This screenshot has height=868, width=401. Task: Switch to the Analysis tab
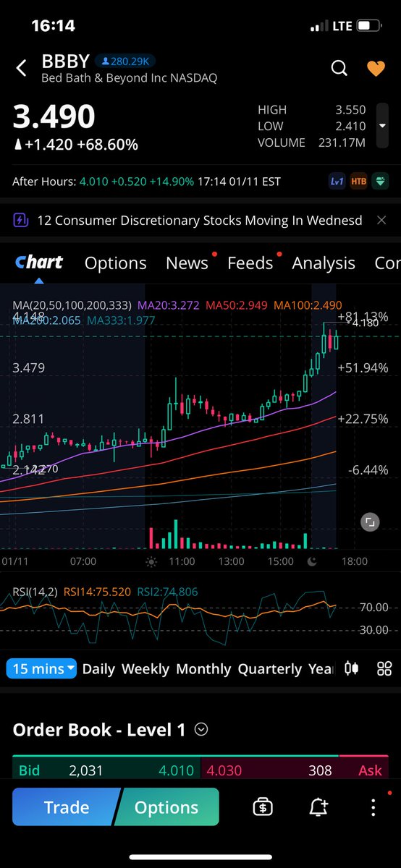324,263
